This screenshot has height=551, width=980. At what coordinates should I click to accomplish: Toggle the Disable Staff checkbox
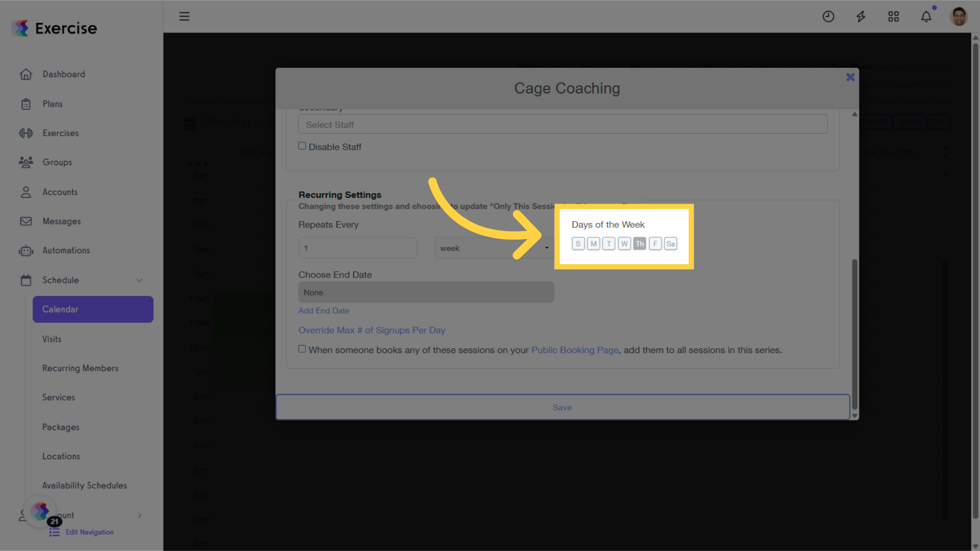pyautogui.click(x=302, y=146)
